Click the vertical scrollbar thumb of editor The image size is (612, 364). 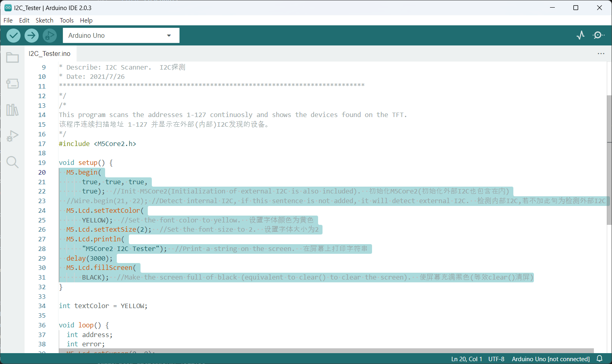click(x=609, y=160)
